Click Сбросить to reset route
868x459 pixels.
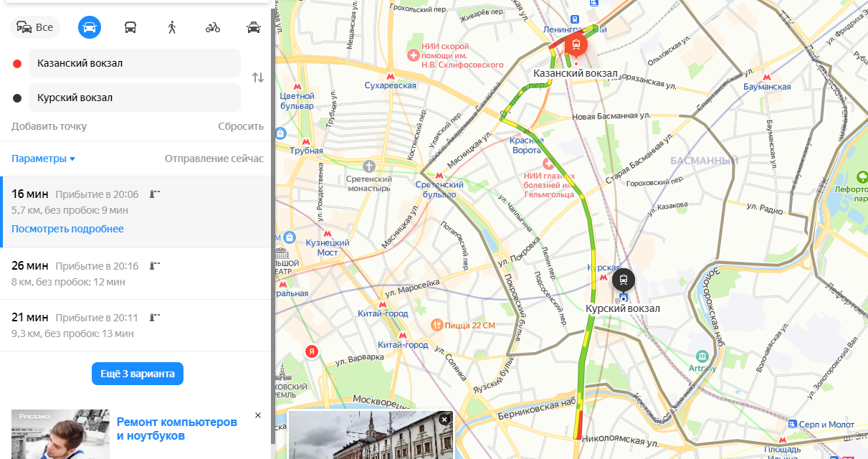(x=241, y=126)
